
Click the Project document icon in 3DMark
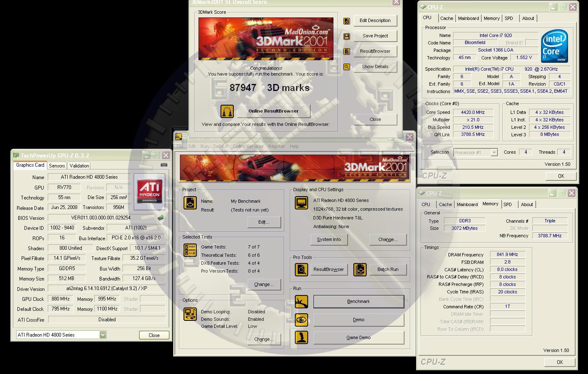tap(190, 203)
